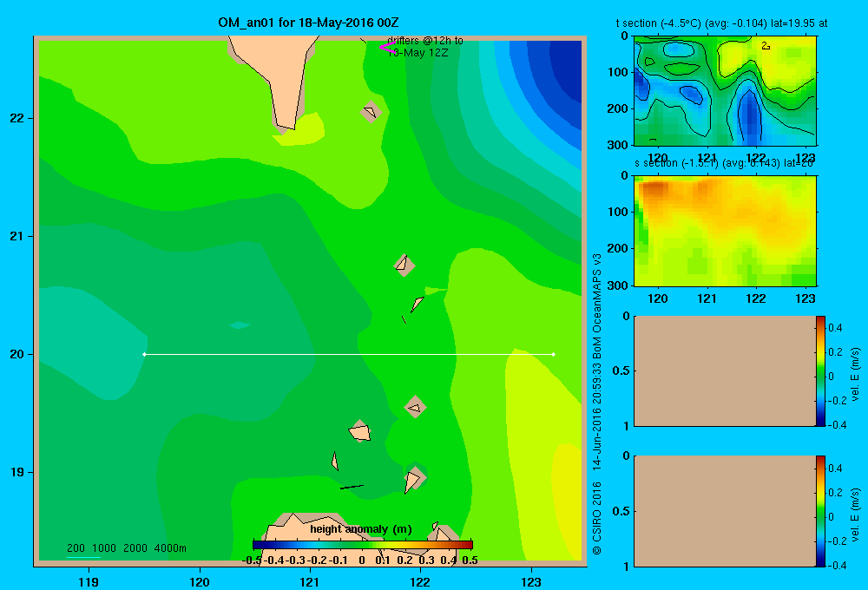Click longitude label 121 below main map
Screen dimensions: 868x590
310,581
